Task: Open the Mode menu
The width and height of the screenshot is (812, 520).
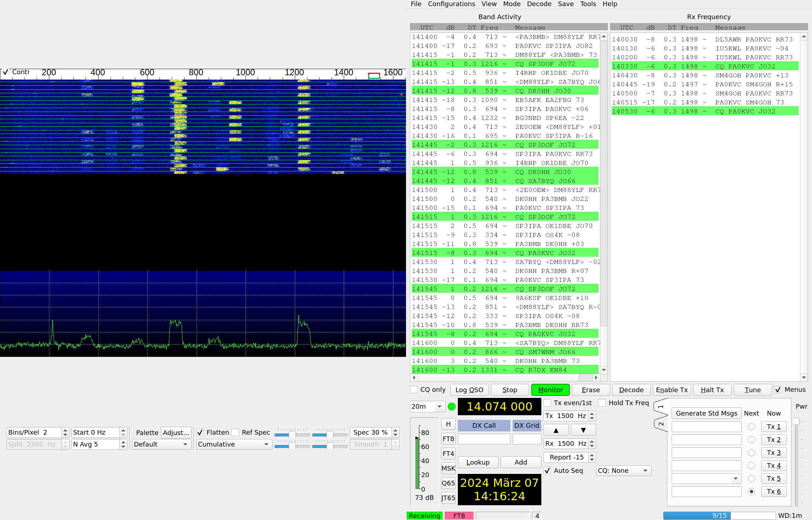Action: point(512,4)
